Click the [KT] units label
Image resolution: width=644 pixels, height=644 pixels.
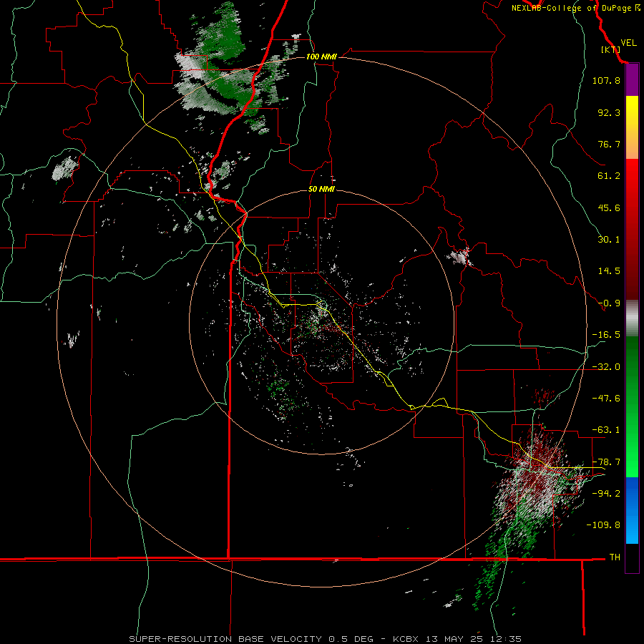pos(611,49)
